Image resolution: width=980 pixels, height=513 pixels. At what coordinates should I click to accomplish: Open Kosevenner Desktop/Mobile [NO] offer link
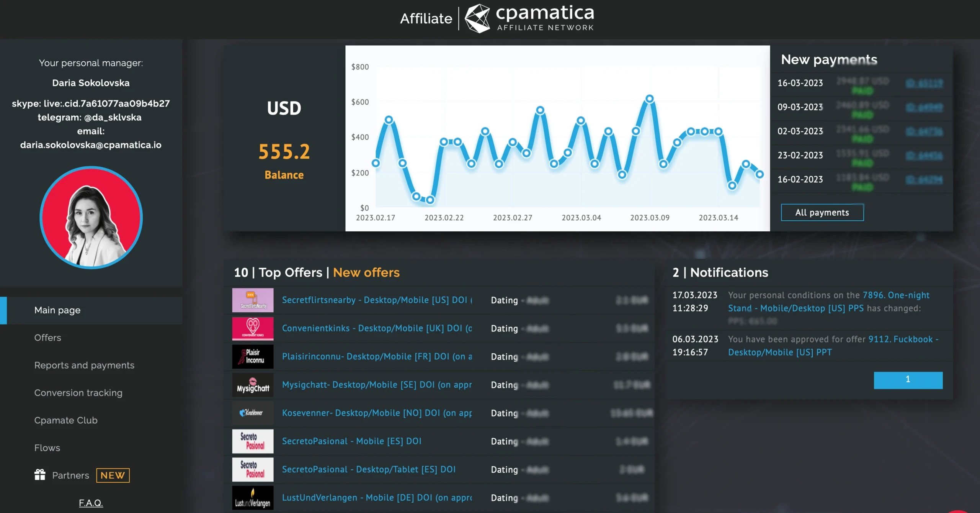[x=377, y=413]
